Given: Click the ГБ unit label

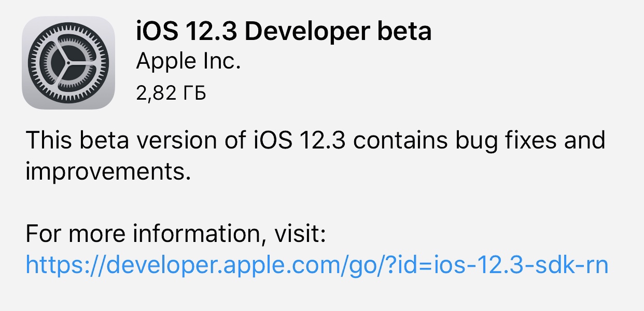Looking at the screenshot, I should click(194, 94).
